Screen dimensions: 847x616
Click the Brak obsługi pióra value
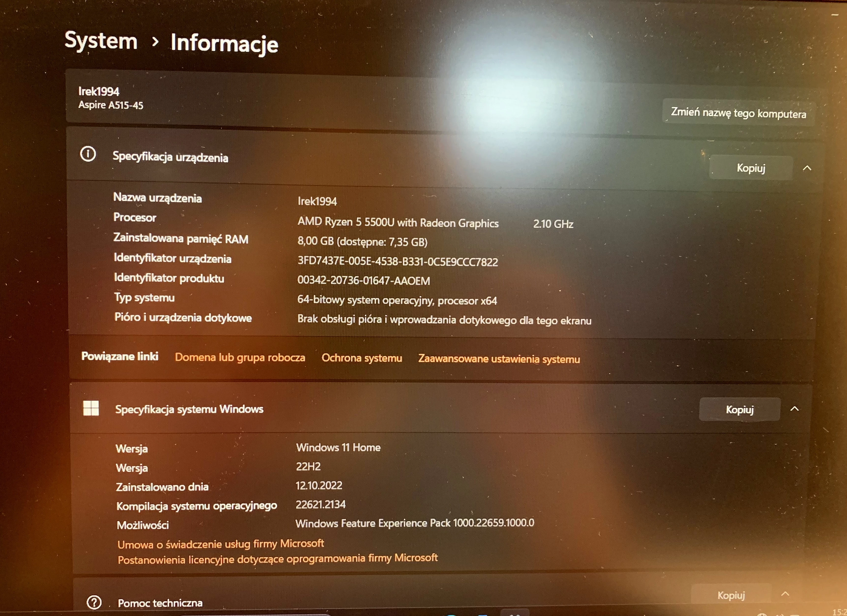point(445,320)
